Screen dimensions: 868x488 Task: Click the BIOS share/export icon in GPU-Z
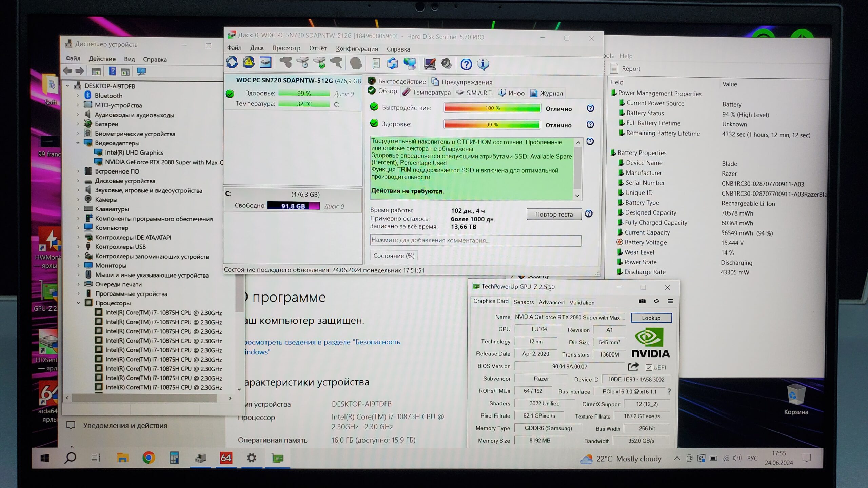tap(633, 367)
